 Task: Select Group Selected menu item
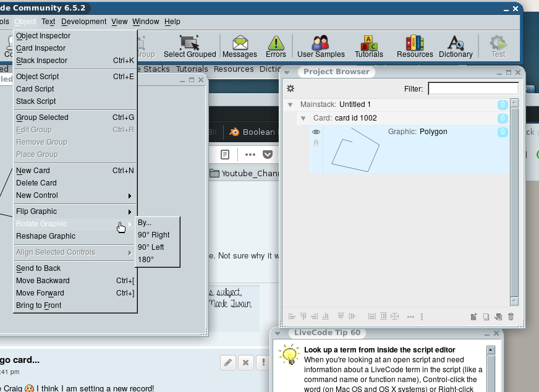75,117
